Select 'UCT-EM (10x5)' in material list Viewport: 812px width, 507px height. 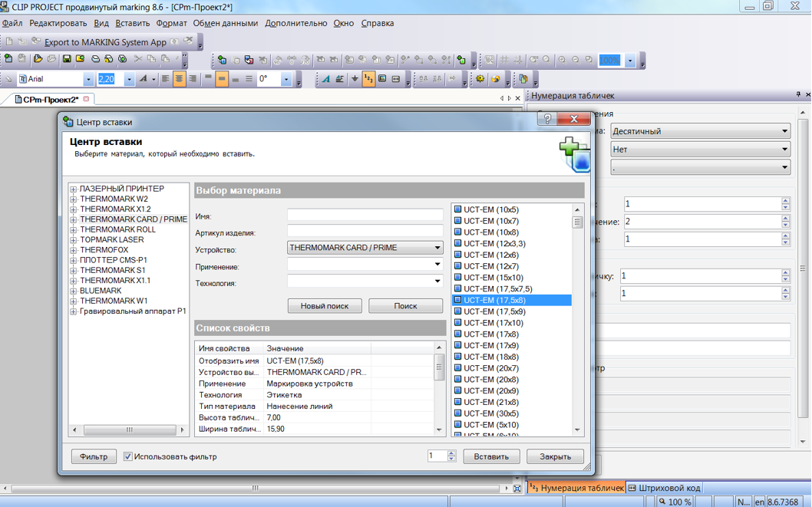click(491, 209)
